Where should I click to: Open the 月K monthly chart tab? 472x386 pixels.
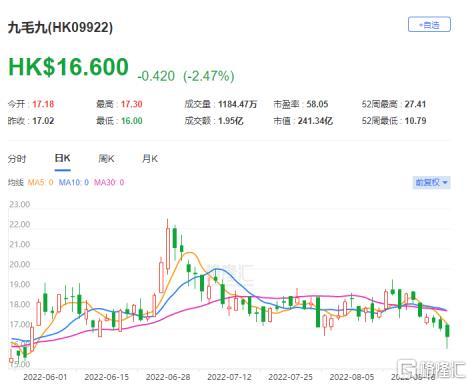[x=150, y=159]
